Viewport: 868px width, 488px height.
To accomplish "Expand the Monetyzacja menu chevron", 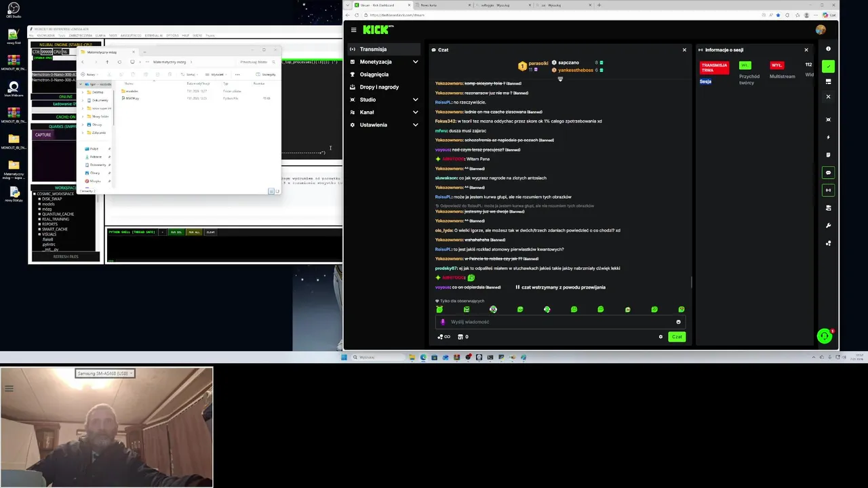I will tap(415, 62).
